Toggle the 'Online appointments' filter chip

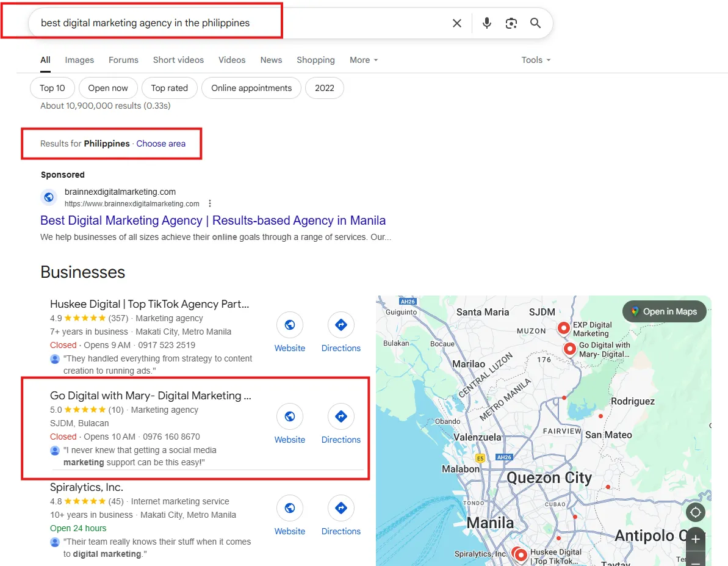pos(251,88)
